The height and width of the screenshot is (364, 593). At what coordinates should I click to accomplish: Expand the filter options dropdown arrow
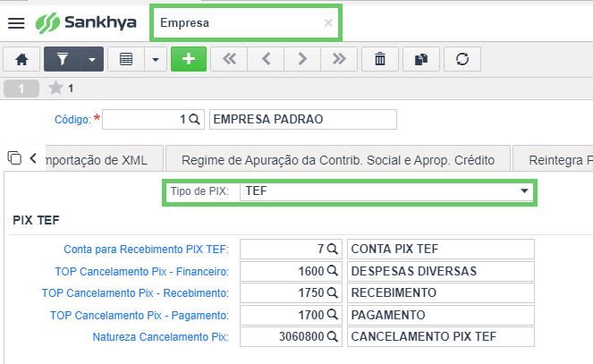point(92,59)
